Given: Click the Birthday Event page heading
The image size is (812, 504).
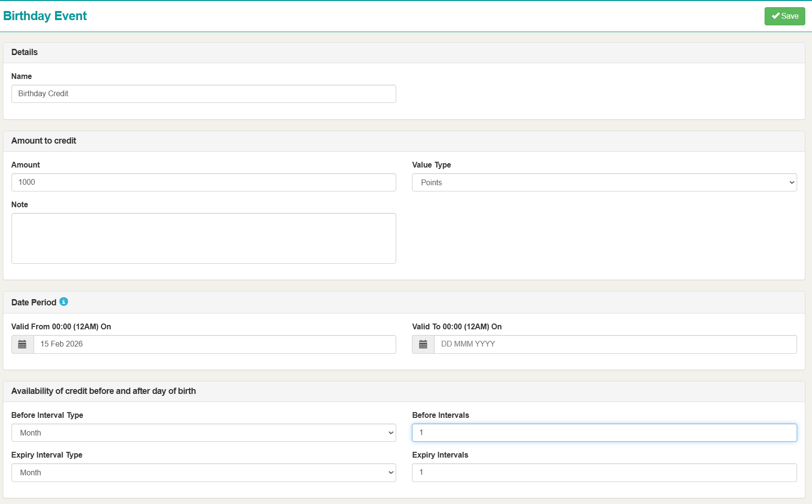Looking at the screenshot, I should coord(45,16).
